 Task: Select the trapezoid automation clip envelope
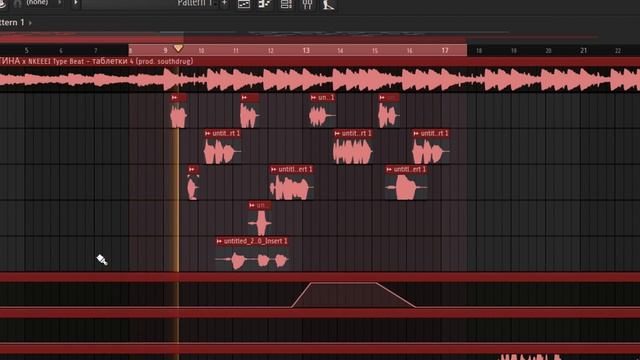click(x=353, y=294)
